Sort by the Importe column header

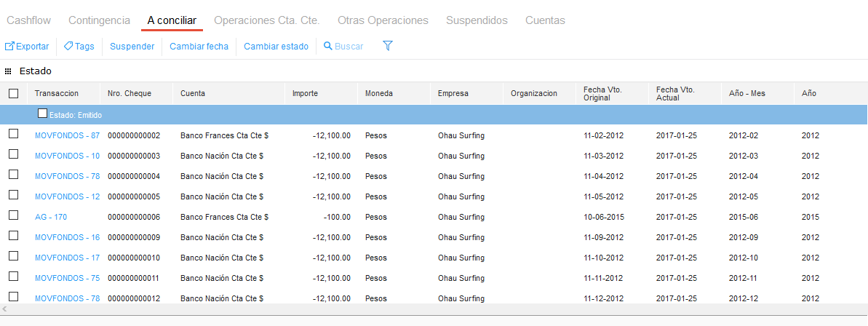(305, 93)
